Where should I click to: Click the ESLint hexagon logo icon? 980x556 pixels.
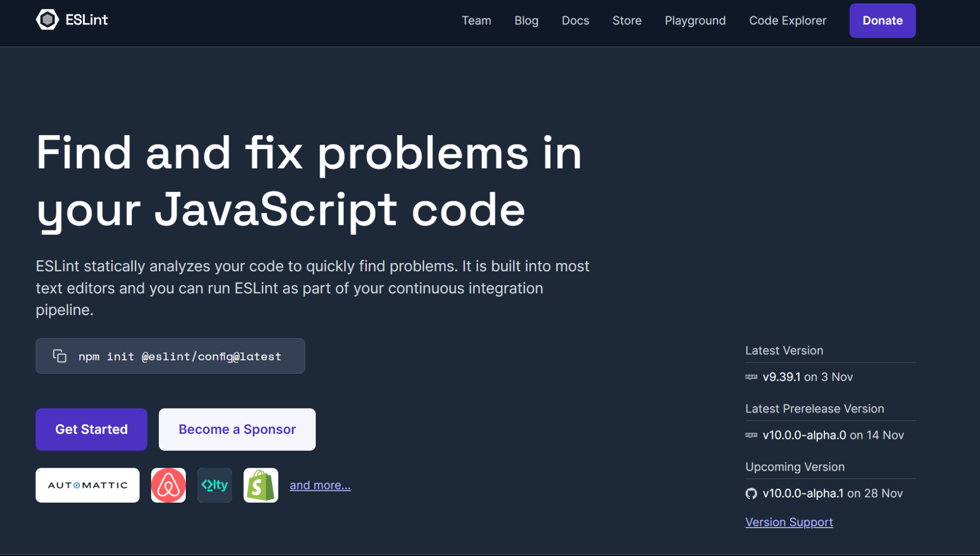[47, 20]
